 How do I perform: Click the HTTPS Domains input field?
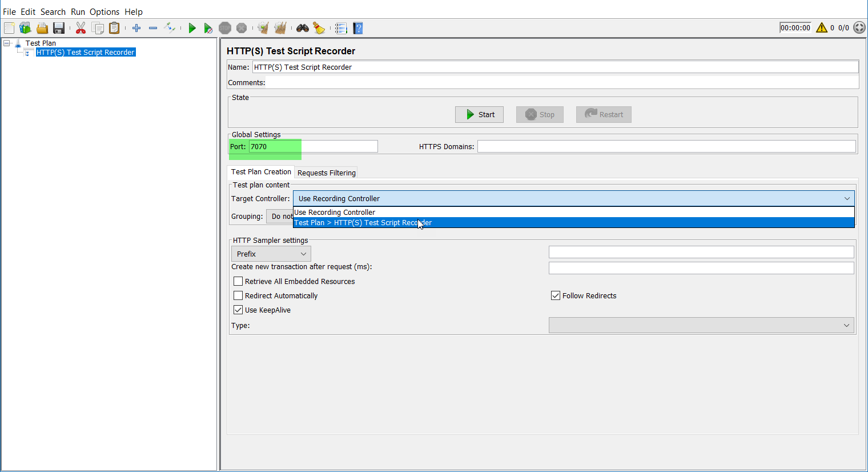click(666, 146)
